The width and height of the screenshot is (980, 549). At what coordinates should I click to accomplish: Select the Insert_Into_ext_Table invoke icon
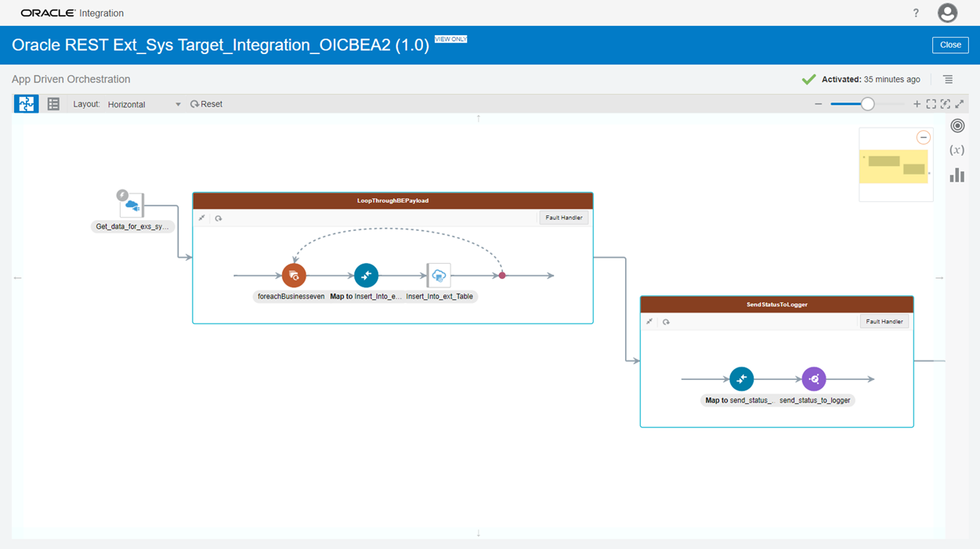(x=439, y=276)
